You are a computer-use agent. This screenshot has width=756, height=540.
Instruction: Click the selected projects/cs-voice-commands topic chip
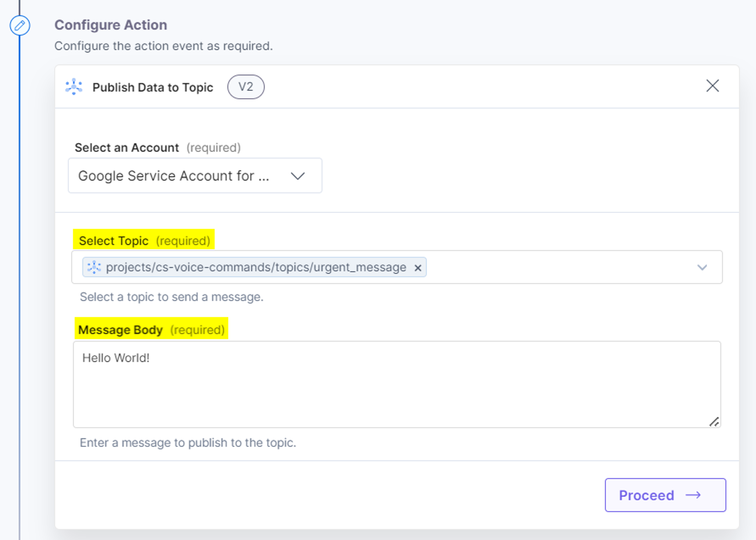click(x=255, y=267)
